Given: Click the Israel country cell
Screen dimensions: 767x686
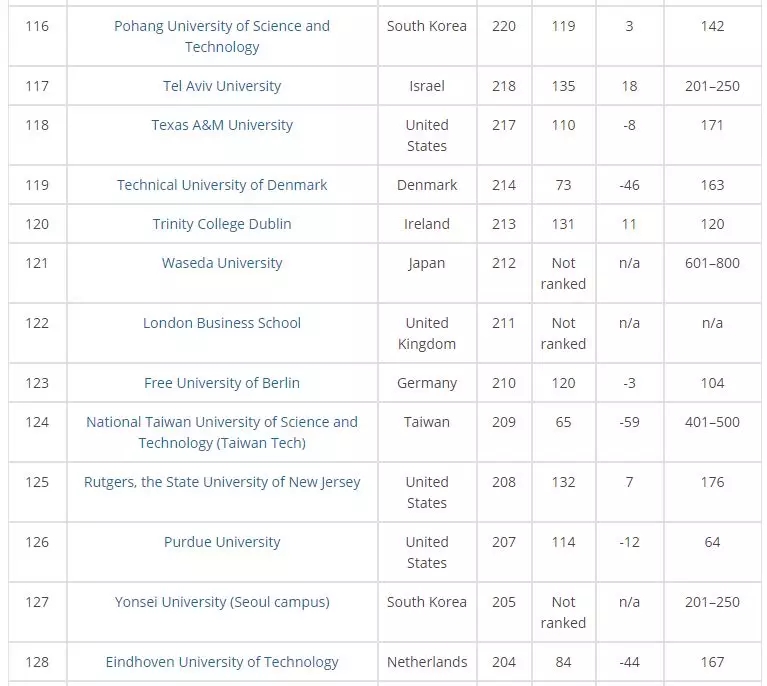Looking at the screenshot, I should coord(427,86).
